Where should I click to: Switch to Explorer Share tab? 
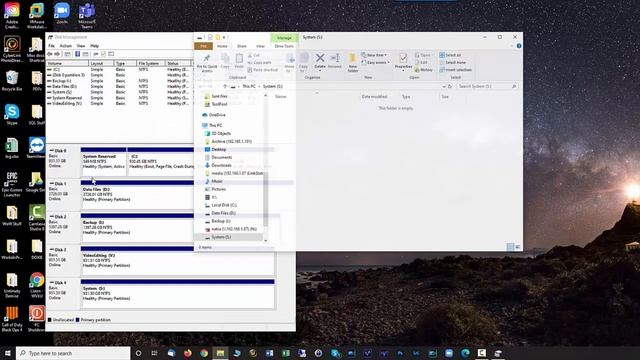pos(242,46)
